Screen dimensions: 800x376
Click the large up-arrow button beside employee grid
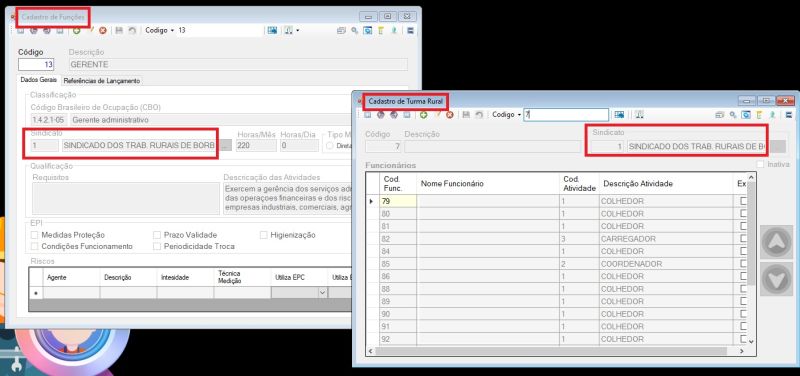tap(776, 242)
